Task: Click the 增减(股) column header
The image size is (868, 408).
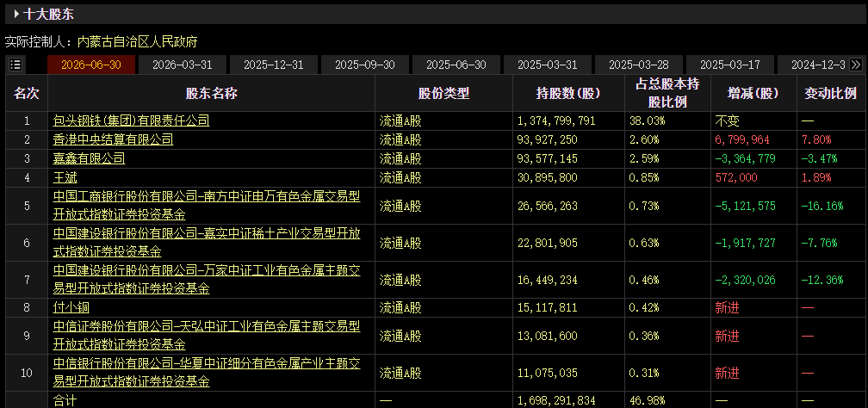Action: (753, 94)
